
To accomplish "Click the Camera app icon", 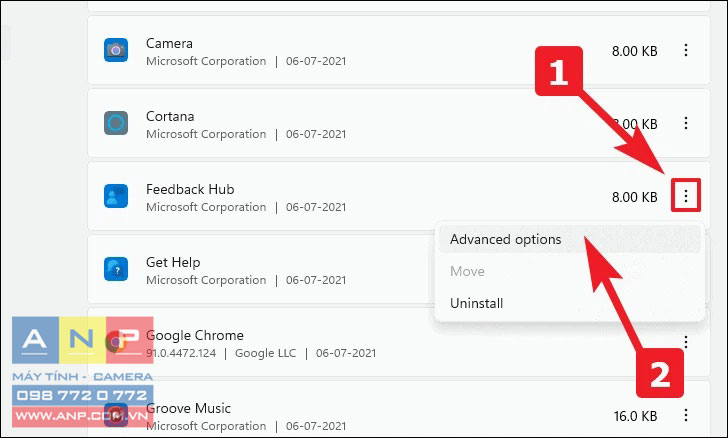I will pyautogui.click(x=116, y=50).
